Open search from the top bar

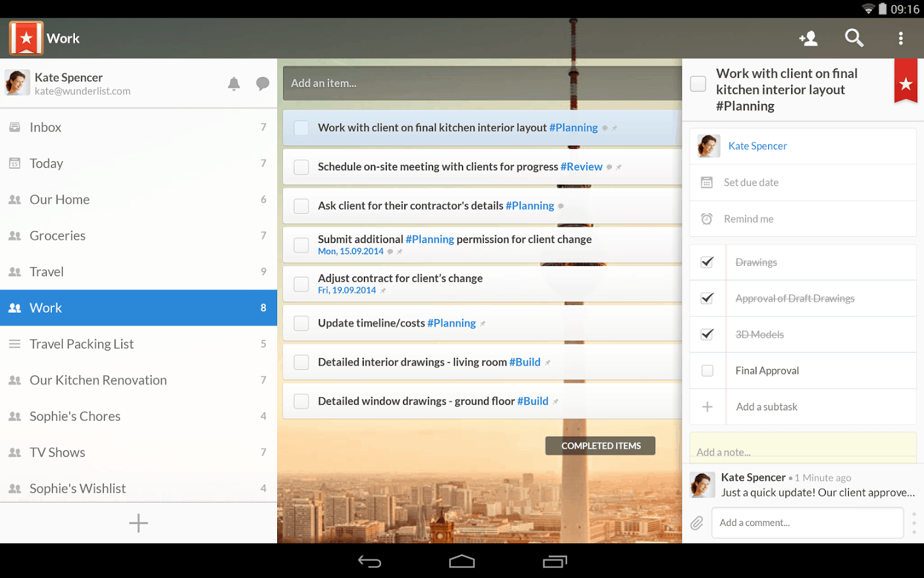854,38
